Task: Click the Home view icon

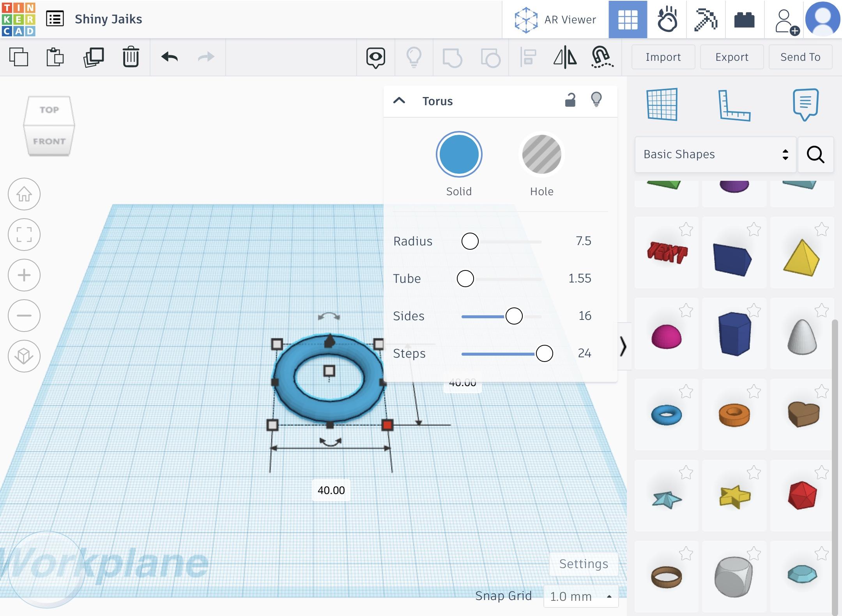Action: tap(24, 194)
